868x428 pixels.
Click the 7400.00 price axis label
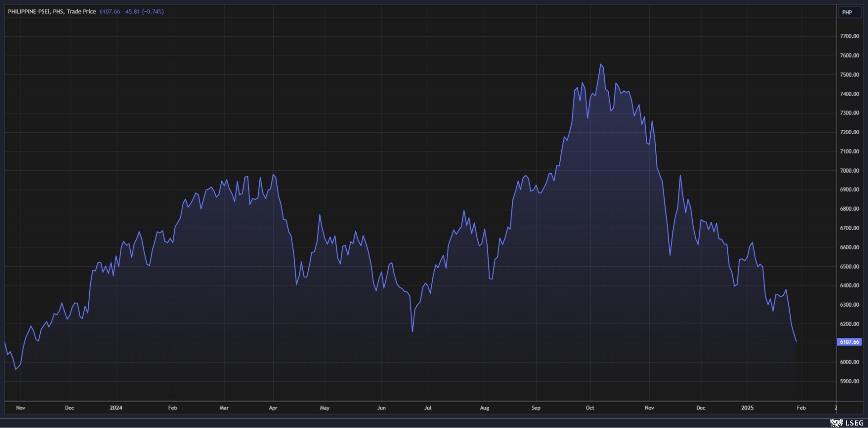coord(849,94)
